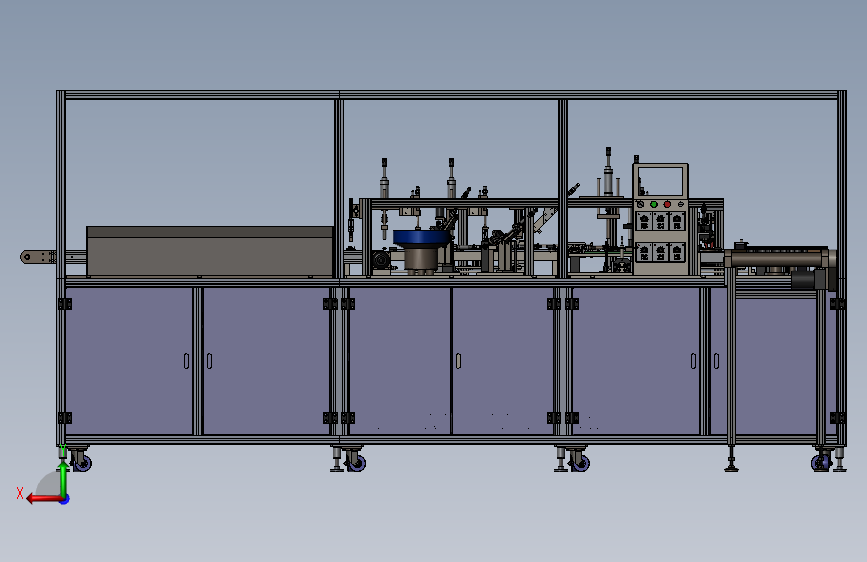The width and height of the screenshot is (867, 562).
Task: Select the key selector switch left of the green button
Action: click(x=640, y=205)
